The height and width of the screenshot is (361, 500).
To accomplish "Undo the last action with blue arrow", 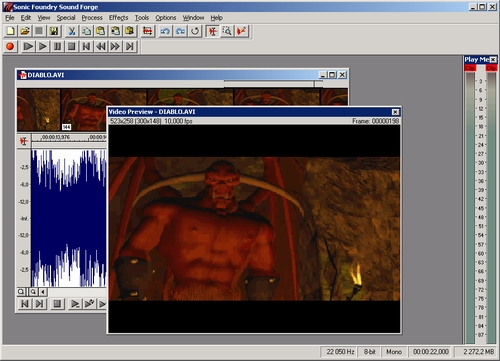I will (x=165, y=31).
